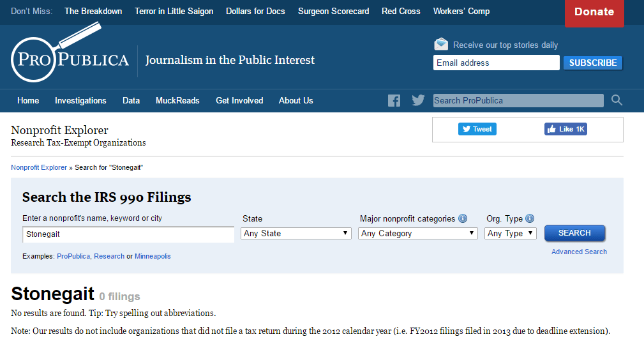The height and width of the screenshot is (348, 644).
Task: Open the About Us menu
Action: [296, 101]
